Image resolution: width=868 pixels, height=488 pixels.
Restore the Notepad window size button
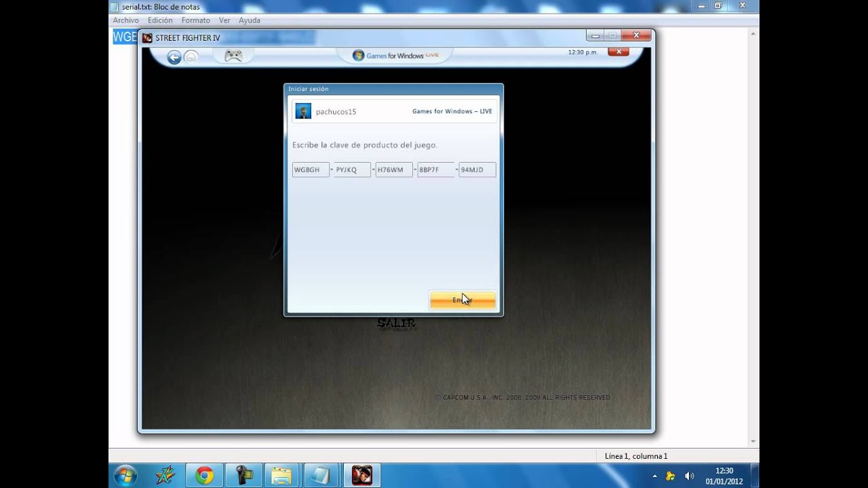coord(718,5)
